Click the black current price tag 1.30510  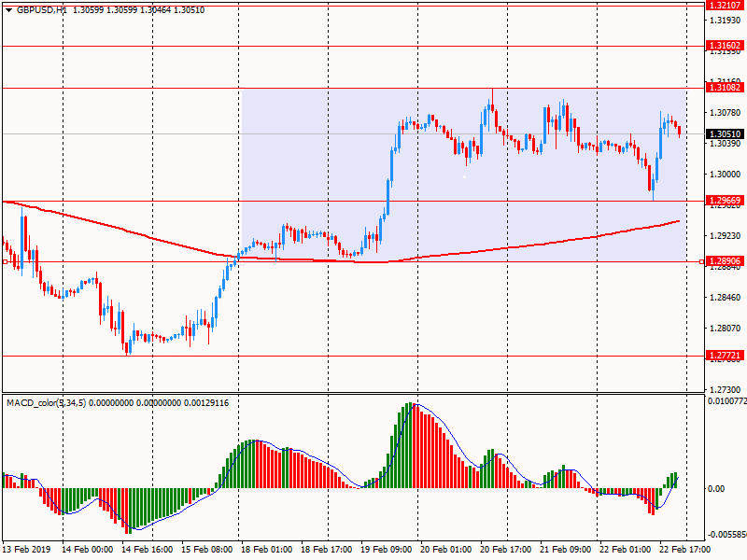click(x=725, y=134)
